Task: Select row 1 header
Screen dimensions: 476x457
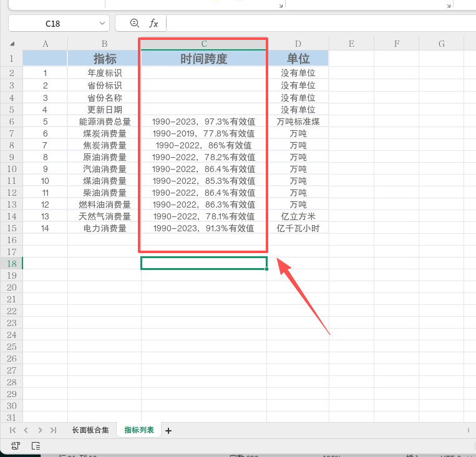Action: 11,58
